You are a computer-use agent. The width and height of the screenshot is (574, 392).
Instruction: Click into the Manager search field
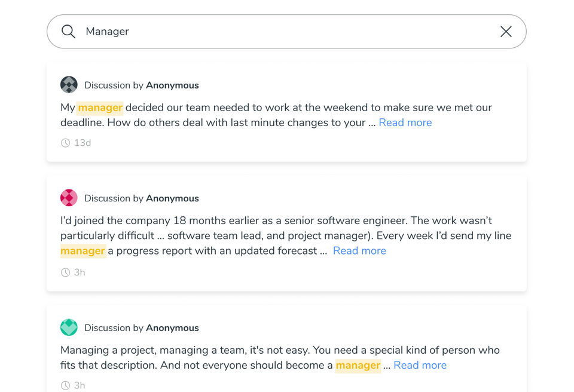pyautogui.click(x=287, y=32)
